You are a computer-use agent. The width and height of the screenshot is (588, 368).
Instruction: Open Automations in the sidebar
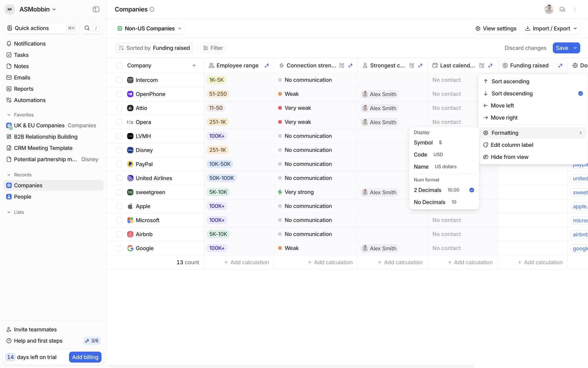click(x=53, y=100)
